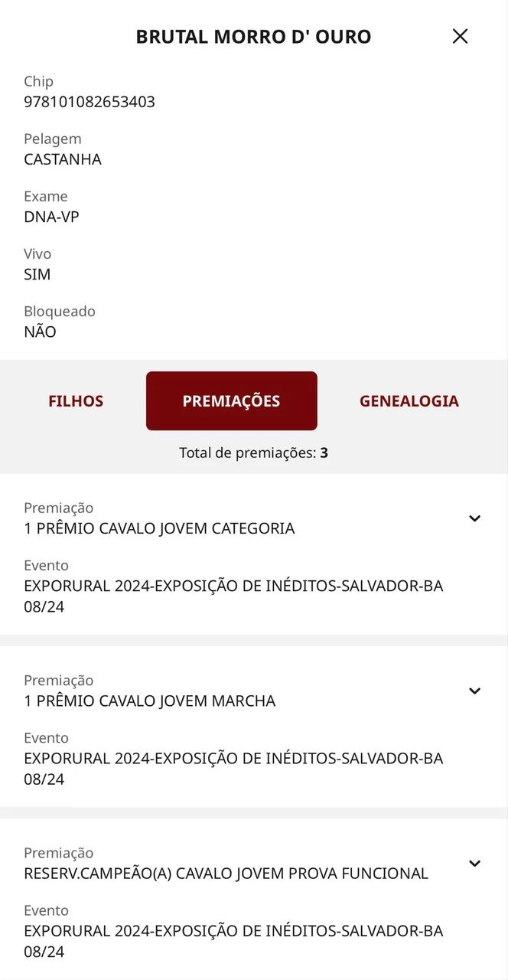
Task: Switch to the FILHOS tab
Action: click(76, 400)
